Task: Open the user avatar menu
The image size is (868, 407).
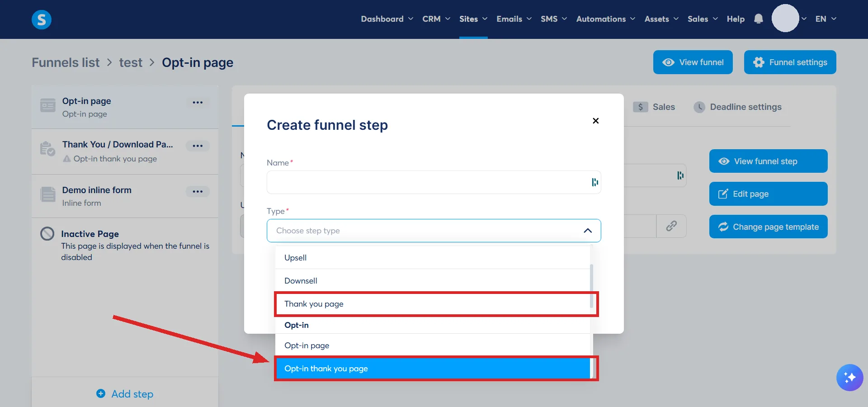Action: [785, 19]
